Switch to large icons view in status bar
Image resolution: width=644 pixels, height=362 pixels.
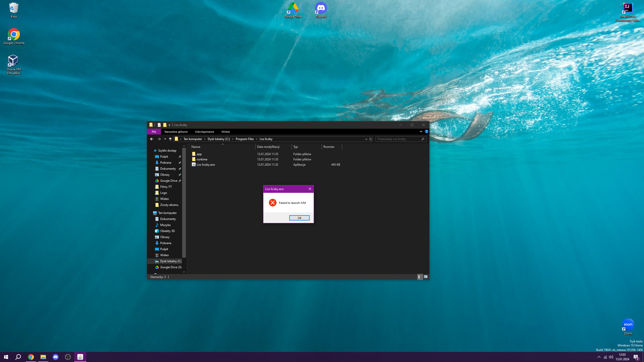tap(426, 277)
